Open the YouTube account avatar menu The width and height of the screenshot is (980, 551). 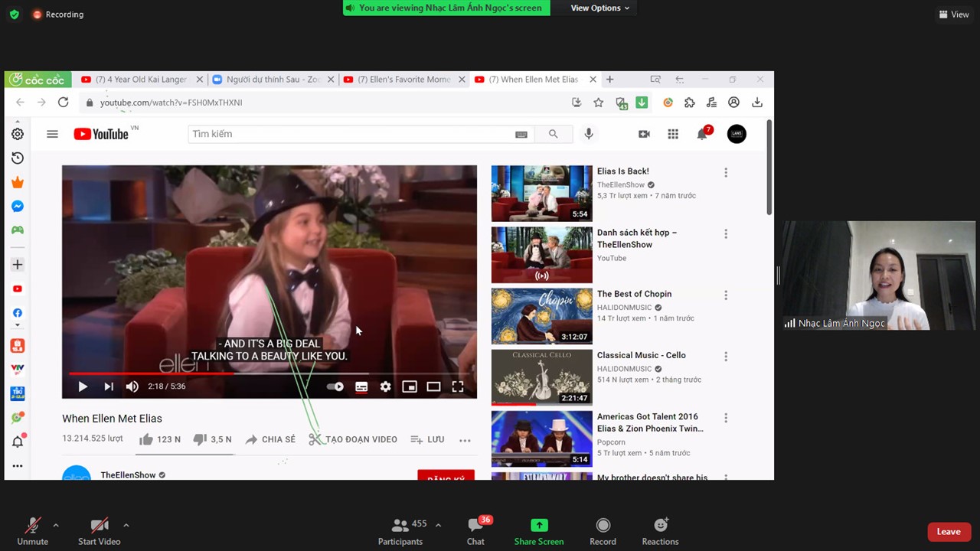click(737, 134)
